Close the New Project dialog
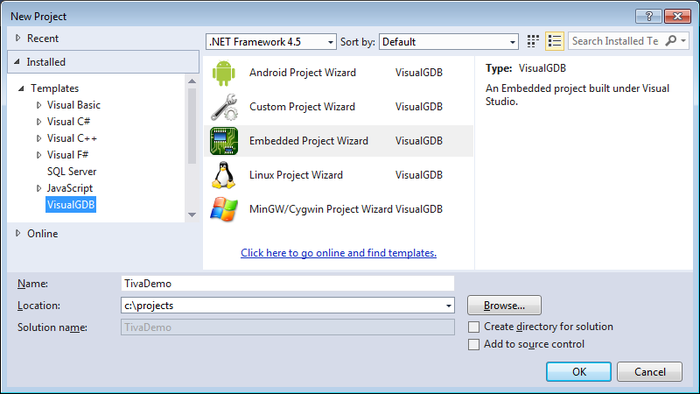Viewport: 700px width, 394px height. tap(677, 17)
